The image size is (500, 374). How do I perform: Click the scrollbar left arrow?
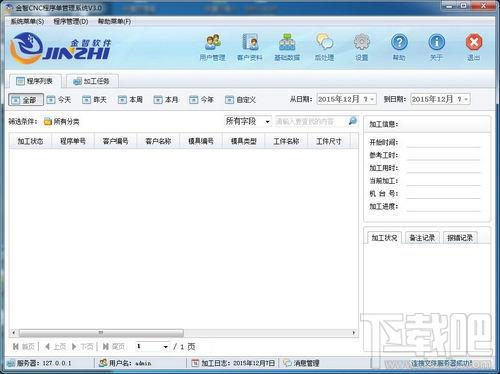tap(14, 333)
